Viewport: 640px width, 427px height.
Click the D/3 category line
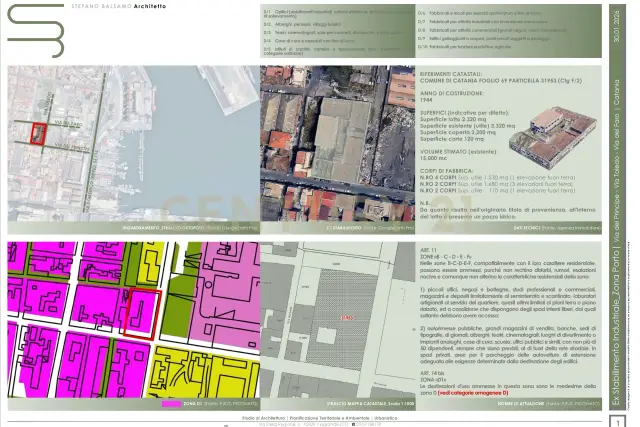[334, 33]
